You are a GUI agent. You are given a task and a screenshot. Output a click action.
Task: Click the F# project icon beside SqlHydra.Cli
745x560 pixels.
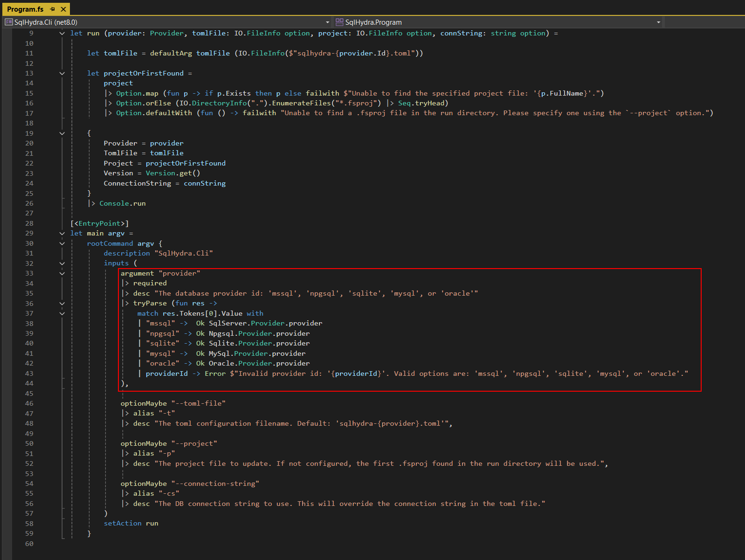tap(8, 22)
